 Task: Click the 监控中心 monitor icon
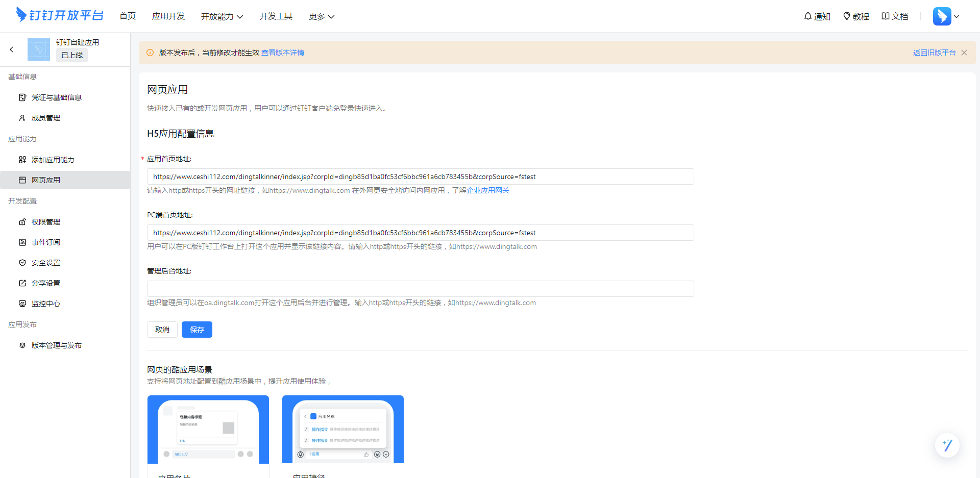point(22,304)
